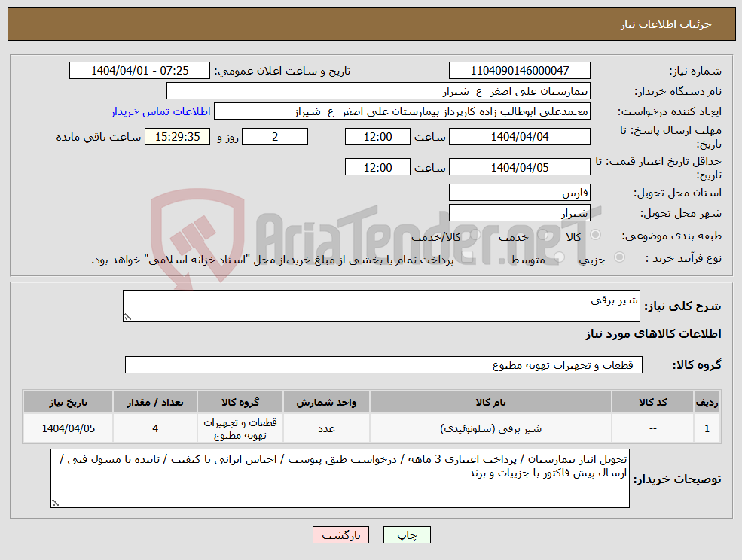Click the row number cell 1
This screenshot has height=560, width=742.
707,428
